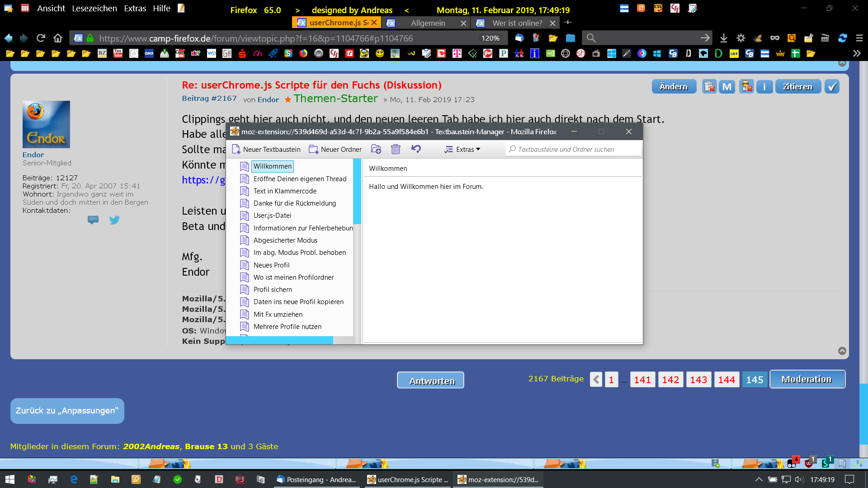Go to page 143 of the thread
Screen dimensions: 868x488
698,380
